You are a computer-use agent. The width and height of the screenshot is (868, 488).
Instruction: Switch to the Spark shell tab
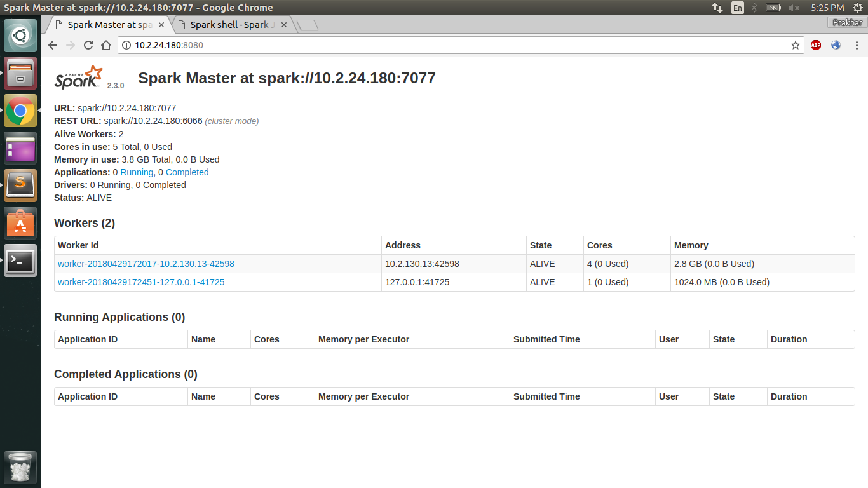coord(233,25)
